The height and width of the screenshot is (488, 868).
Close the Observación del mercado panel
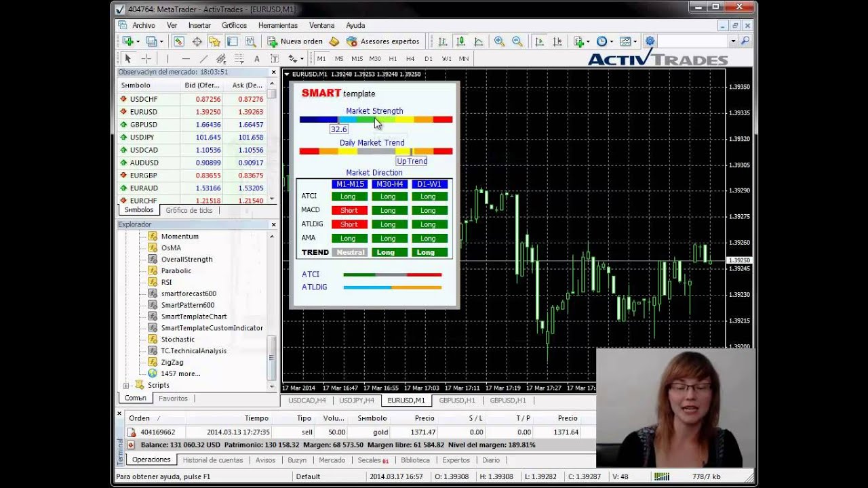coord(274,72)
